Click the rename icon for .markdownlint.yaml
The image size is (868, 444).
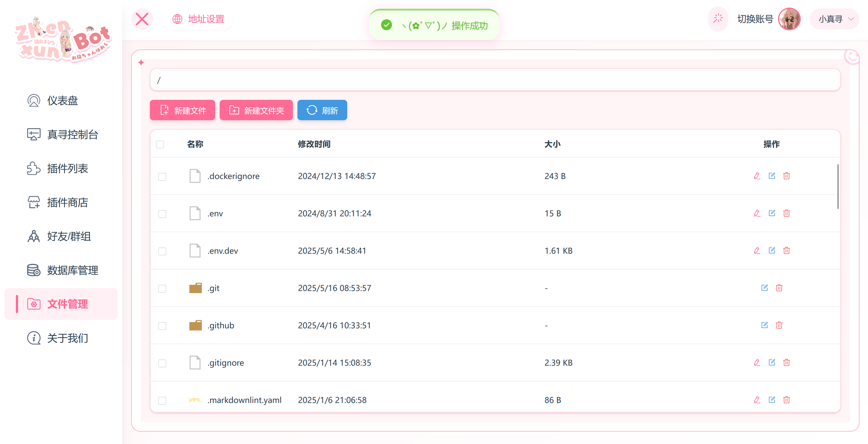(757, 400)
